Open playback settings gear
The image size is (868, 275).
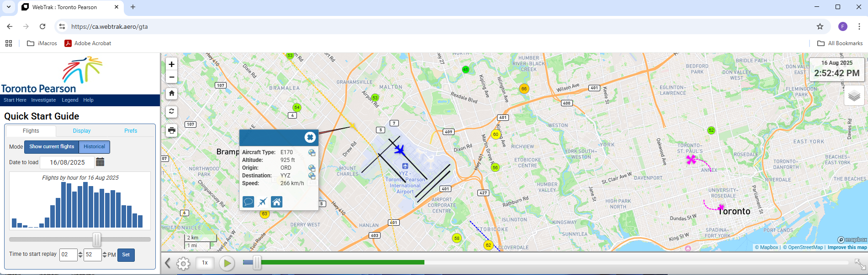183,263
